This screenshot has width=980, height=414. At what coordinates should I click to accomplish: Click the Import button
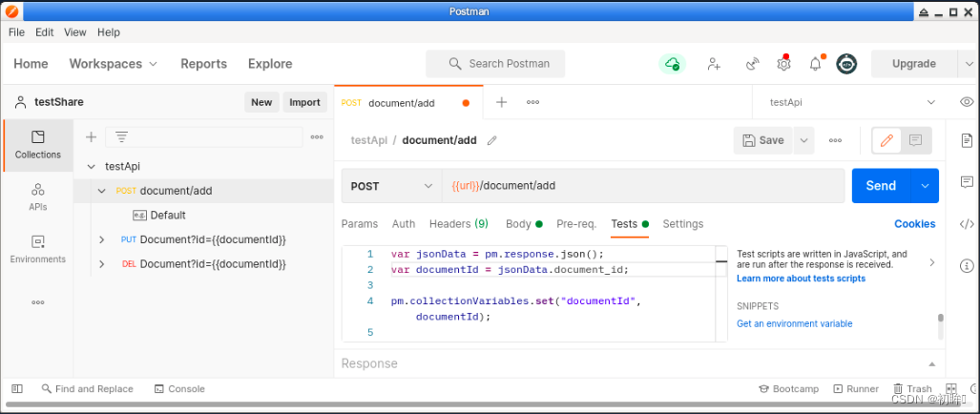305,102
